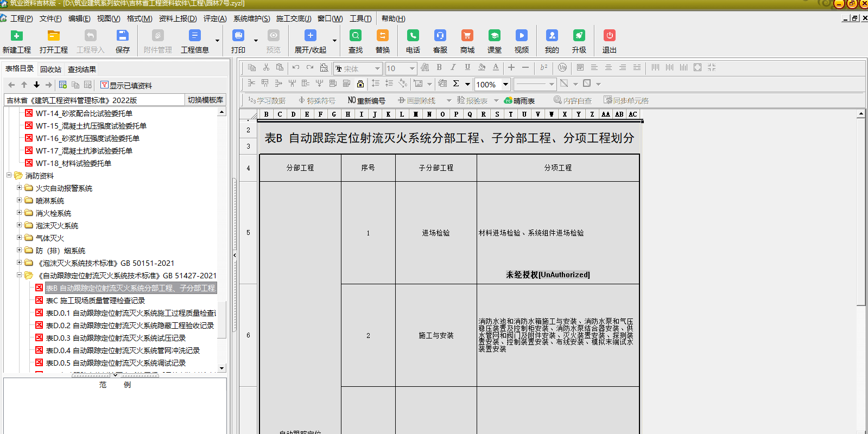Viewport: 868px width, 434px height.
Task: Open the 资料上报 menu
Action: tap(178, 18)
